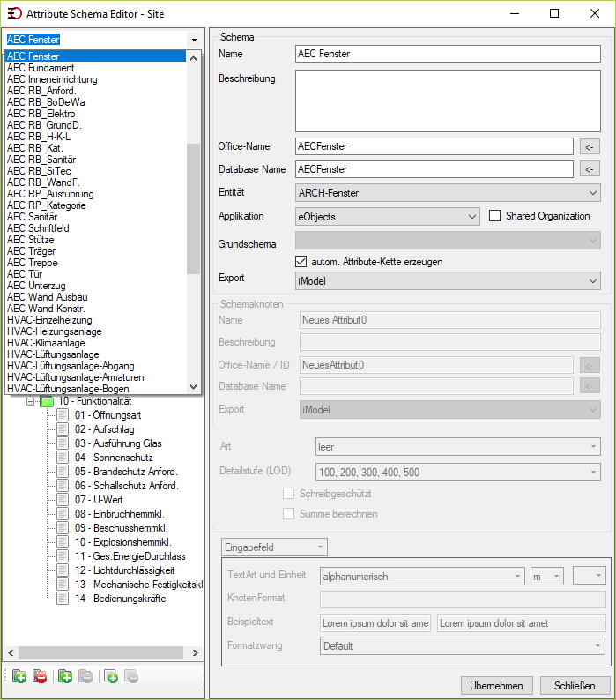Click the Übernehmen button

pos(496,685)
